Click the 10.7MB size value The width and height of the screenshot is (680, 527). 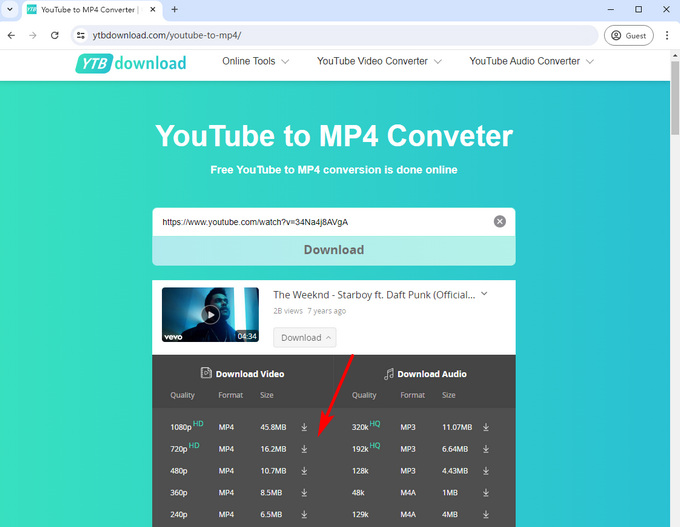(273, 471)
